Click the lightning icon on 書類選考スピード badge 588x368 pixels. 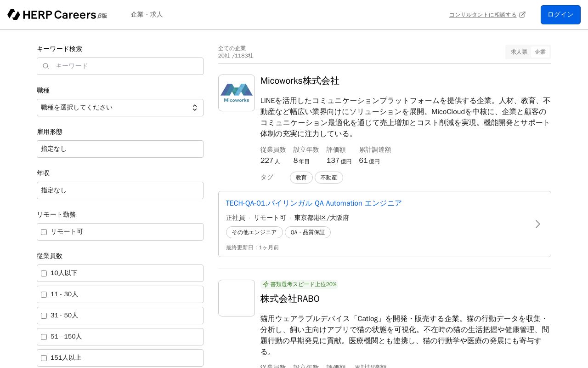click(x=266, y=284)
